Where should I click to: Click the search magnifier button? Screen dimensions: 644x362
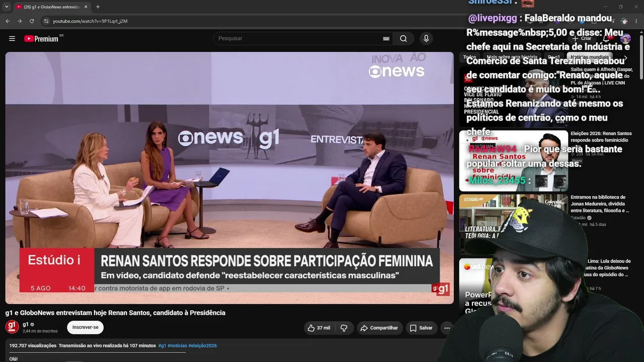pos(404,39)
